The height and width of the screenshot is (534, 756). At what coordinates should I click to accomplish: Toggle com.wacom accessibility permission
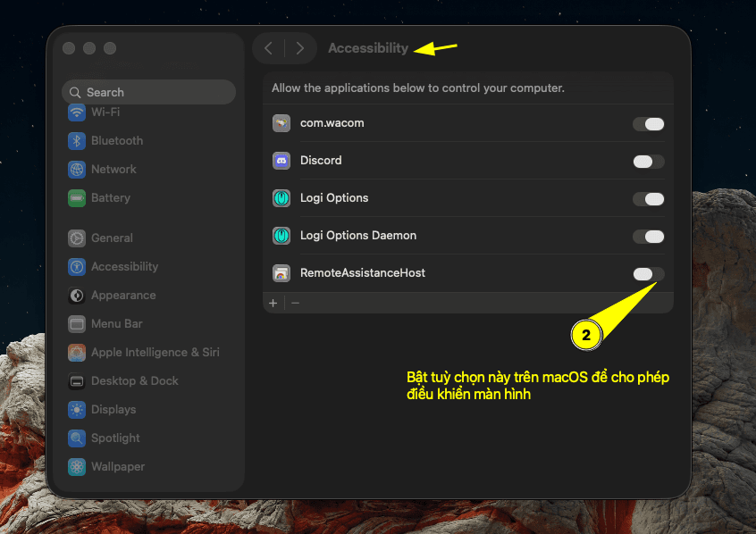click(648, 124)
